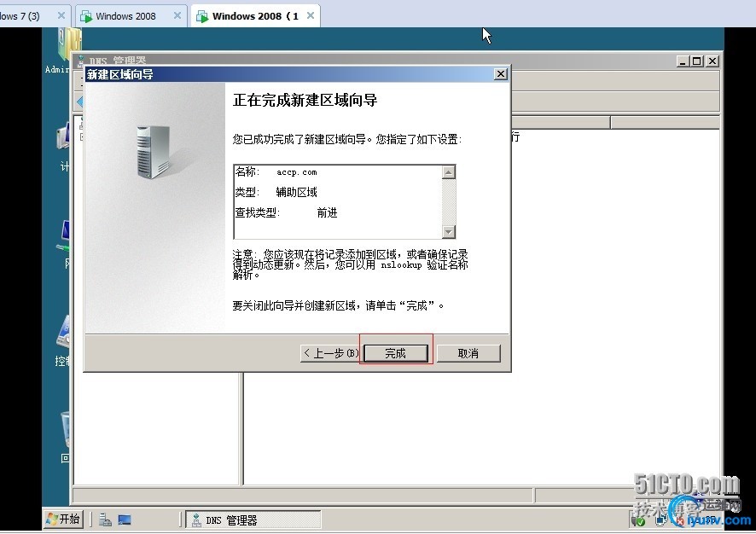Image resolution: width=756 pixels, height=534 pixels.
Task: Close the Windows 7 (3) tab
Action: pos(61,15)
